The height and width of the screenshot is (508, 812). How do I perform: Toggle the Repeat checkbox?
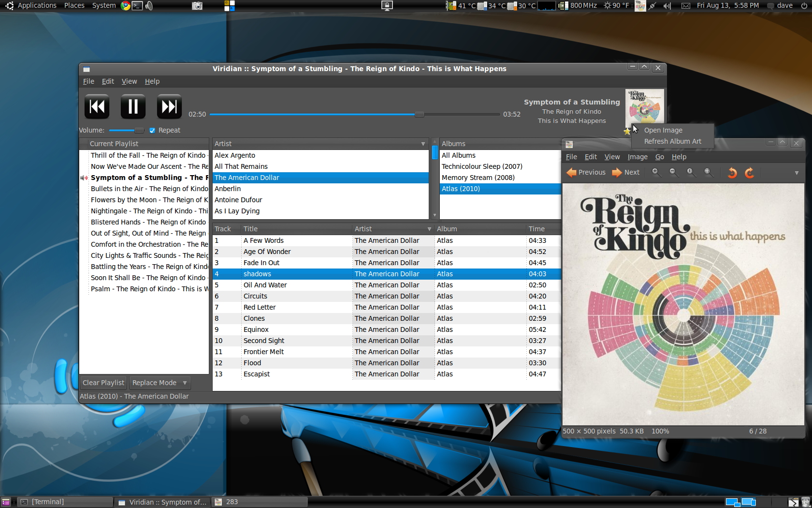pyautogui.click(x=152, y=131)
